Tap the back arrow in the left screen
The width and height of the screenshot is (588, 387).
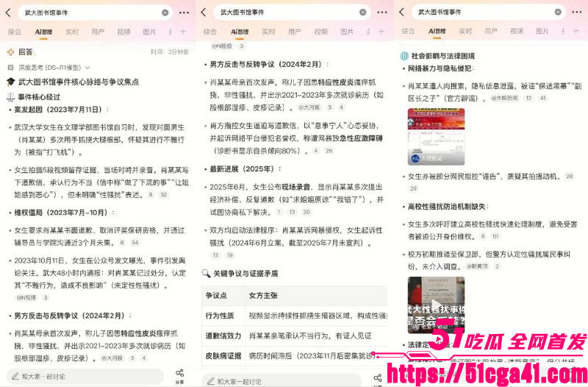coord(8,13)
